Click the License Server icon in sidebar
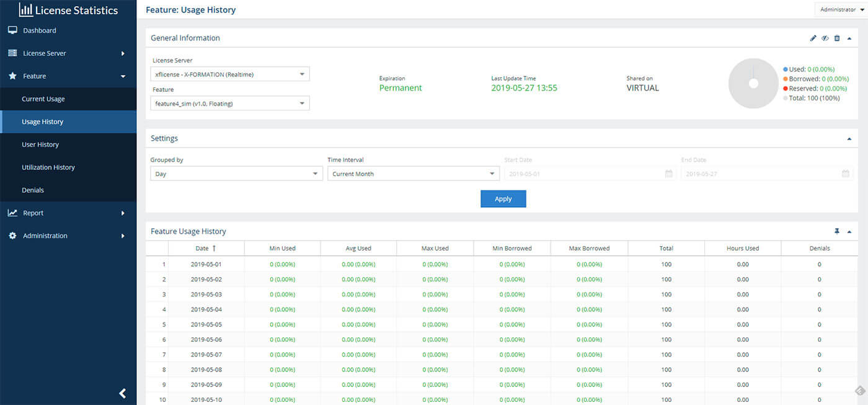This screenshot has width=868, height=405. tap(12, 53)
